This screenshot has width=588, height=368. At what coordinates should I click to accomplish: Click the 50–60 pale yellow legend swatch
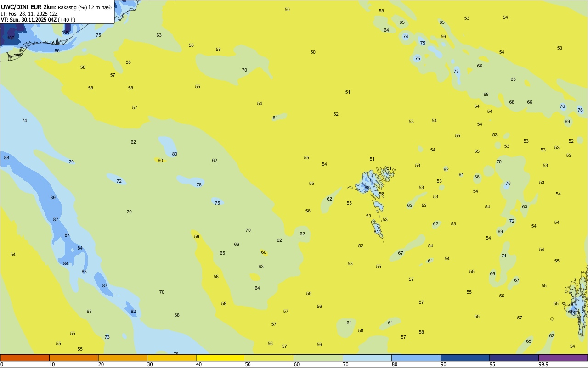[269, 357]
